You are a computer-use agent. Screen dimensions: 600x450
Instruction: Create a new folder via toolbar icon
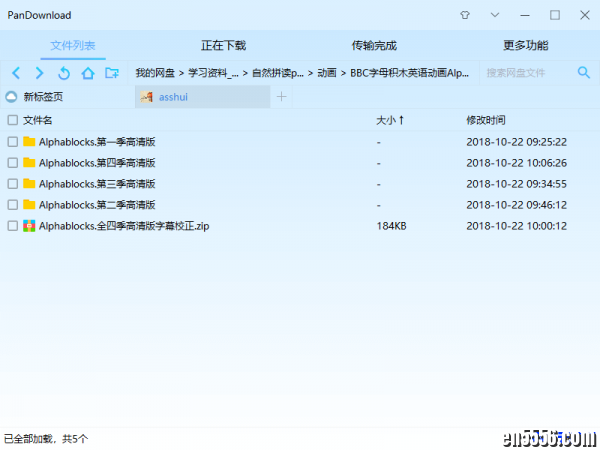pyautogui.click(x=112, y=73)
